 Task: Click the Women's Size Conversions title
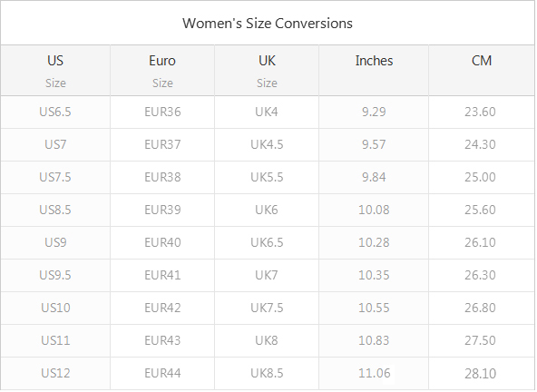[268, 24]
